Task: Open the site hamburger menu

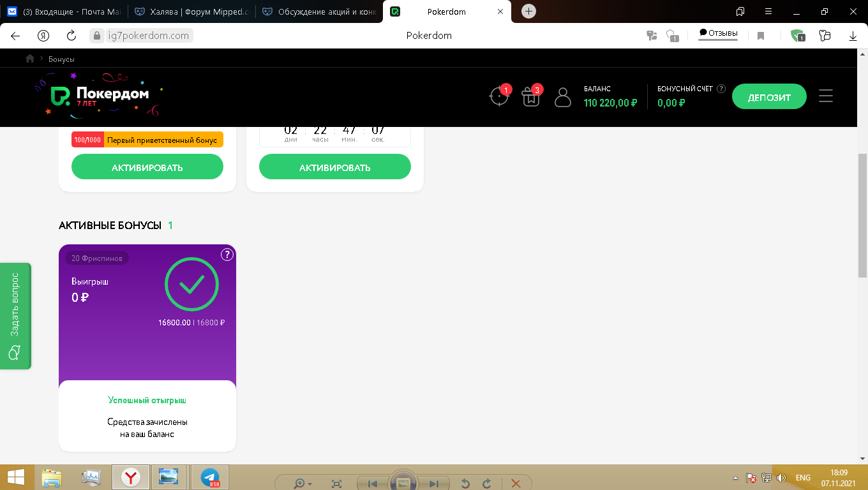Action: (x=826, y=96)
